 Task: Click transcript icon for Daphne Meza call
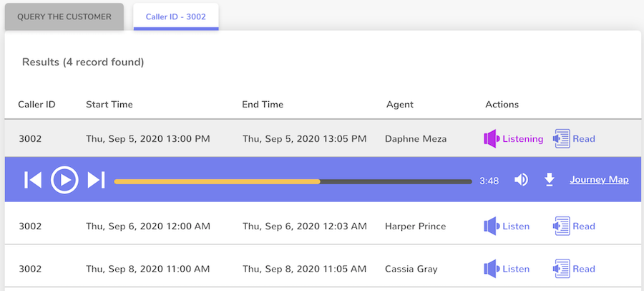coord(562,139)
